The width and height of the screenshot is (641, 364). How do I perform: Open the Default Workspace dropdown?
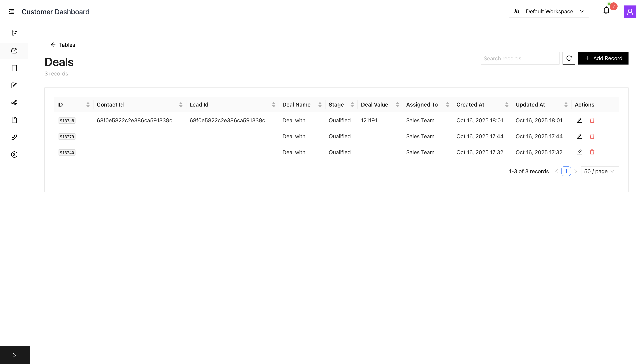pos(549,12)
